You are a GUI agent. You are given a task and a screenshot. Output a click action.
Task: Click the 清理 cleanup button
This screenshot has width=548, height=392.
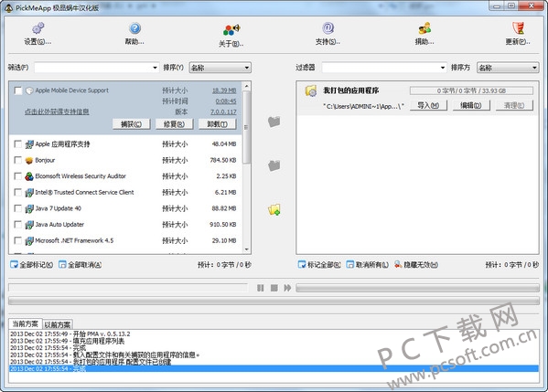coord(514,105)
